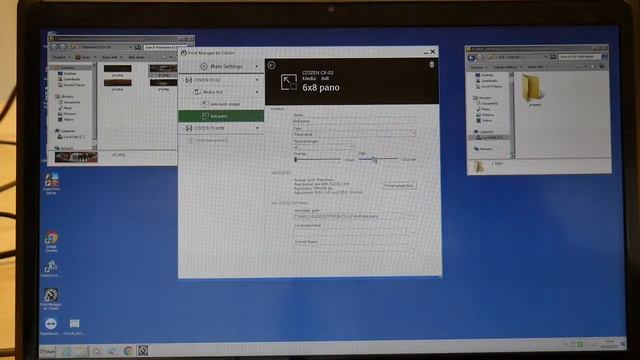Click the preview pane icon in folder Explorer
640x360 pixels.
click(593, 67)
